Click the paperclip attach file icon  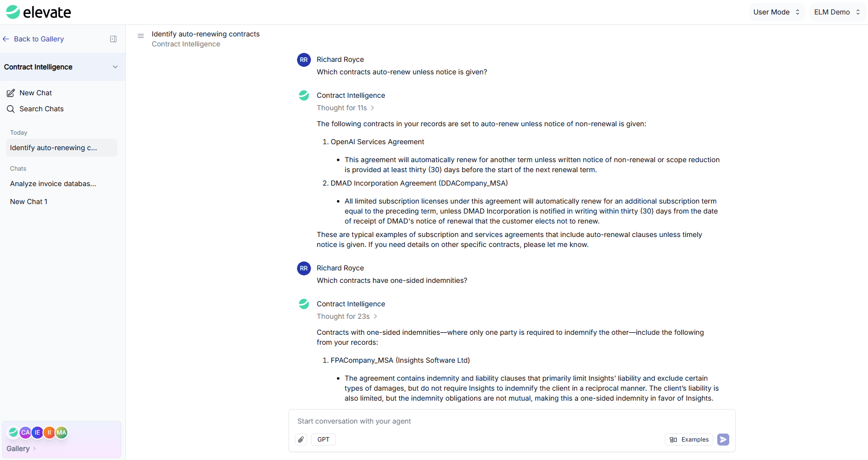pos(301,440)
